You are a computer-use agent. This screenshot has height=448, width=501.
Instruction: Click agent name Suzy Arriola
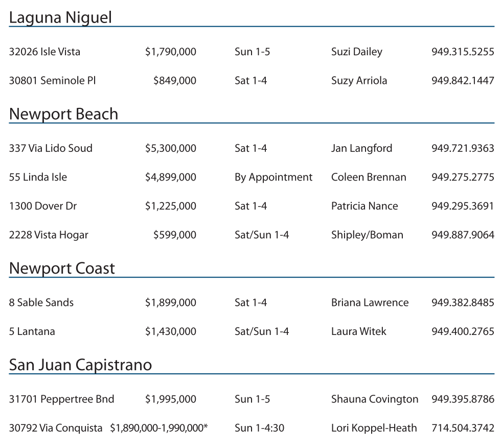pos(359,80)
